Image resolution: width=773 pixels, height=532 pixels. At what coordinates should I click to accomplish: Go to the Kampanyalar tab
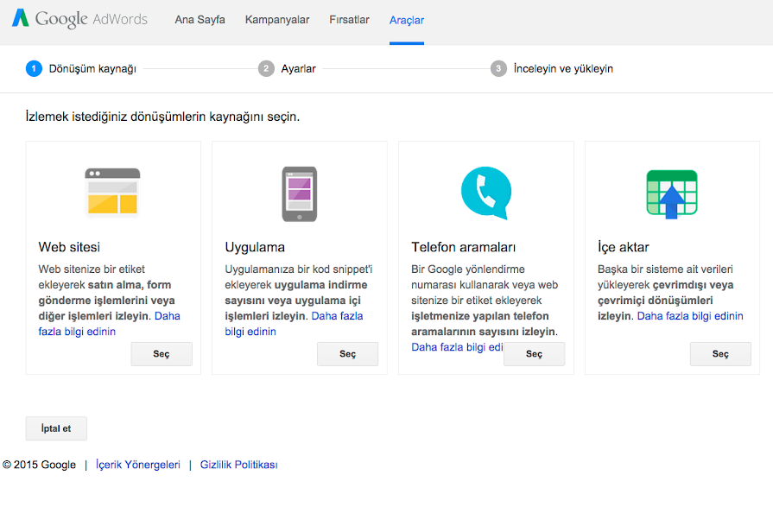click(x=276, y=20)
